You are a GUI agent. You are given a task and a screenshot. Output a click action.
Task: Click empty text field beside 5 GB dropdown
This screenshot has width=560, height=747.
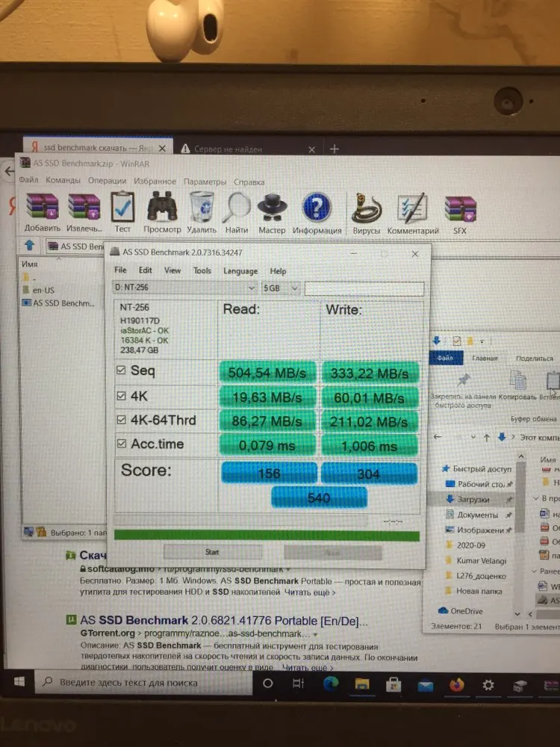(364, 288)
